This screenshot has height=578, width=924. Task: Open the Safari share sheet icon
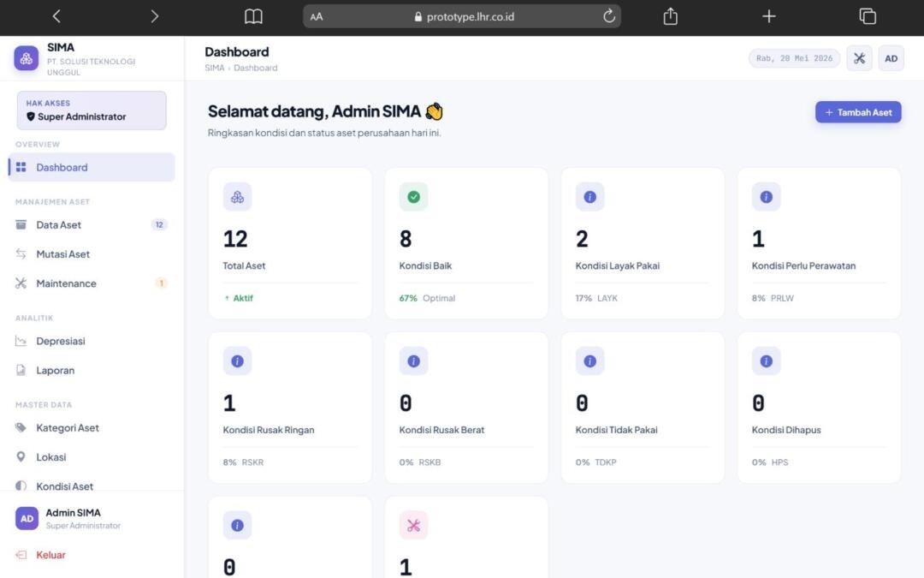coord(670,16)
